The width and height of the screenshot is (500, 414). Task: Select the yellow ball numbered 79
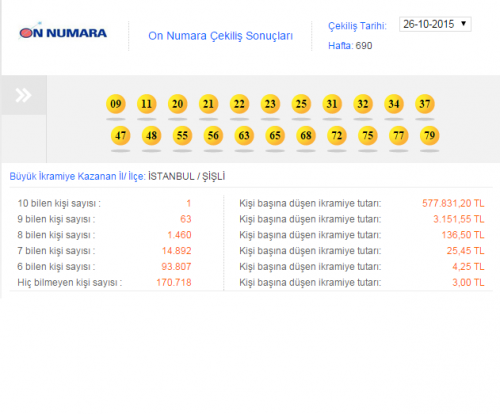click(x=429, y=135)
